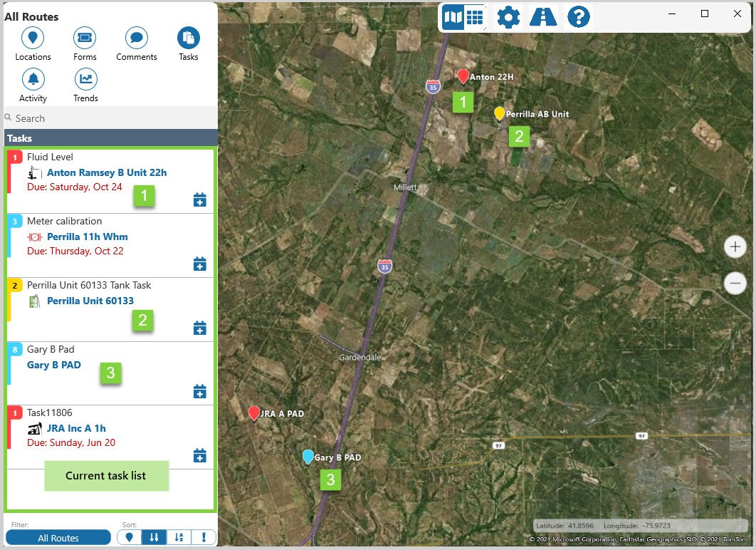The image size is (756, 550).
Task: Click calendar add icon for Gary B Pad task
Action: [x=199, y=391]
